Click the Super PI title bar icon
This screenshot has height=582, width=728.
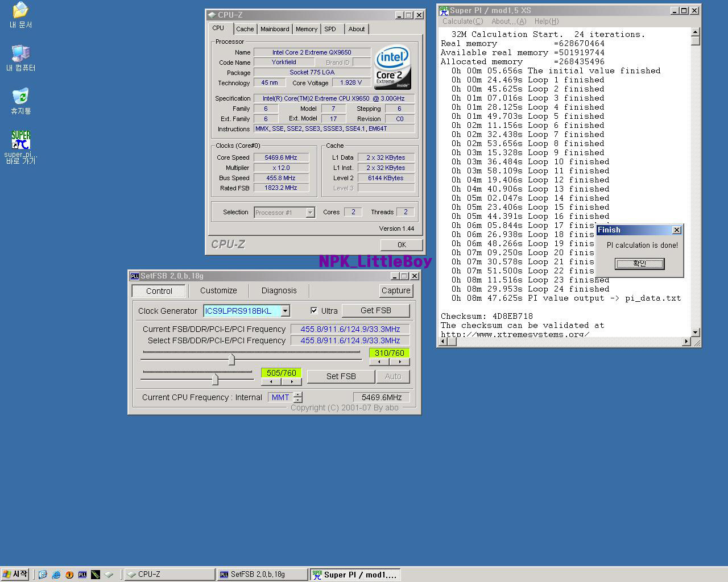(444, 10)
